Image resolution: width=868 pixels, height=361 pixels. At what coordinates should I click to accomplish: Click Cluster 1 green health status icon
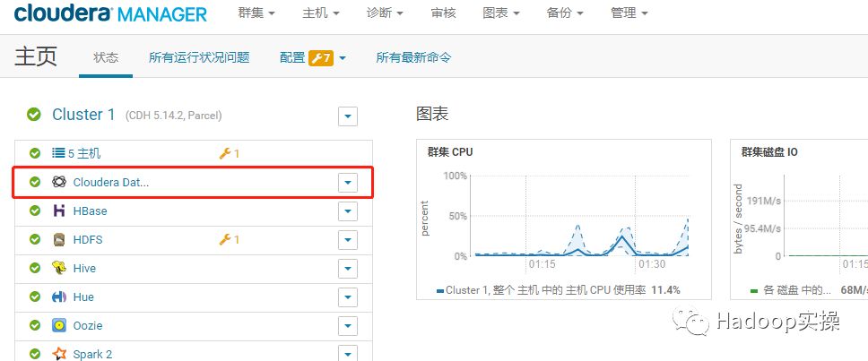pos(34,115)
